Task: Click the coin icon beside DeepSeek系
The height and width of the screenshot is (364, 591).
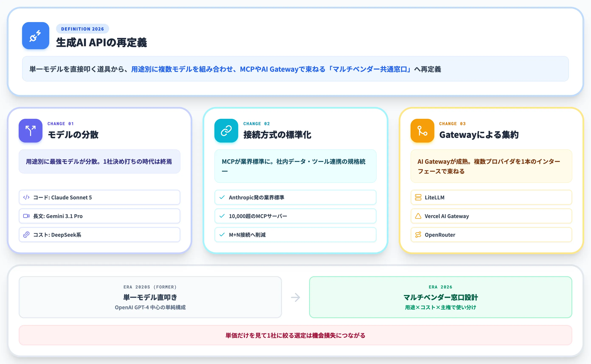Action: coord(26,234)
